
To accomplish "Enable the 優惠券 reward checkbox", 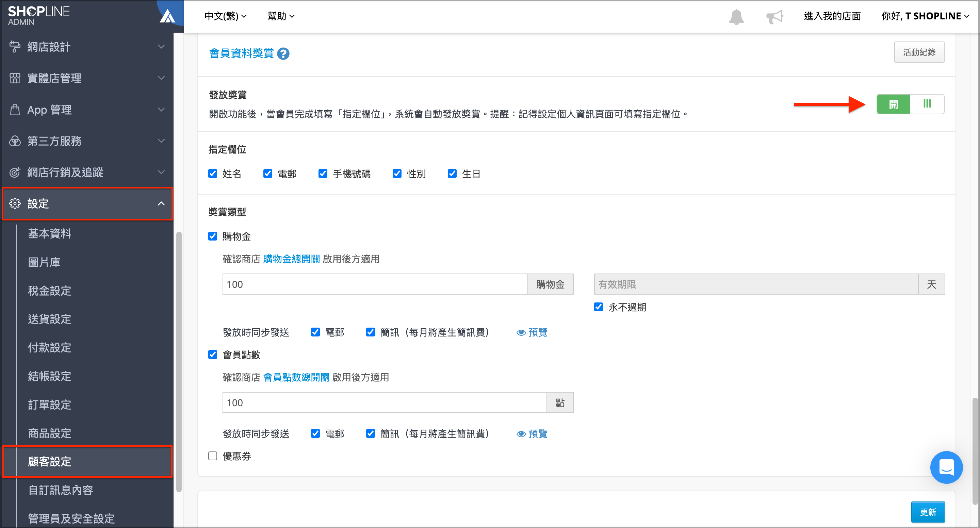I will coord(213,456).
